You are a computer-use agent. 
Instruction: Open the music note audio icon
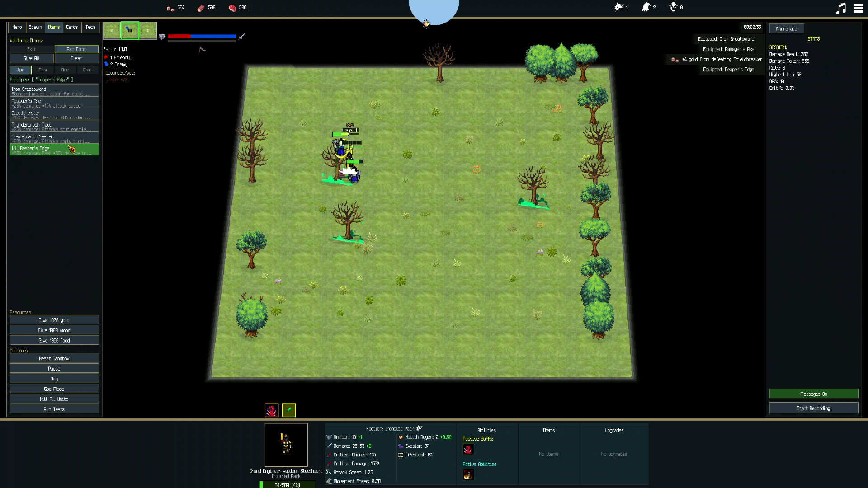pos(840,8)
